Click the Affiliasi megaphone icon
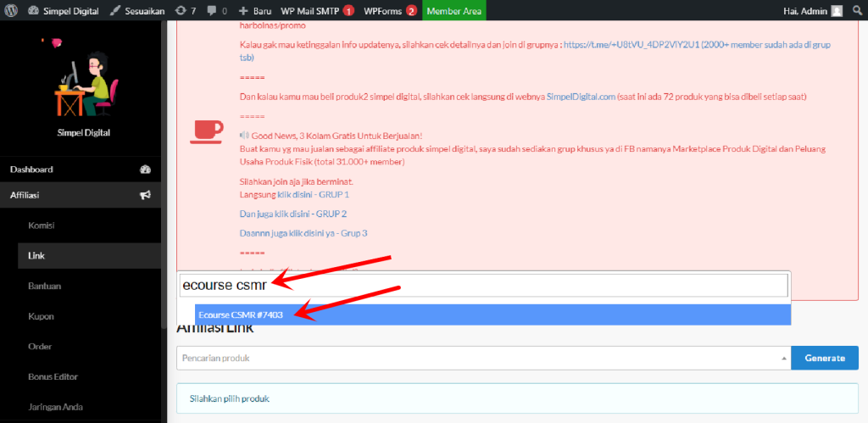 (x=146, y=195)
